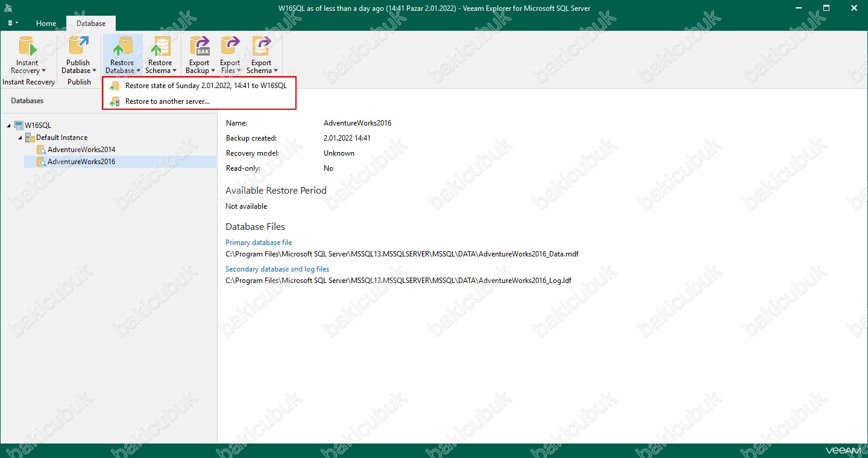Open the Export Schema dropdown arrow

click(275, 71)
